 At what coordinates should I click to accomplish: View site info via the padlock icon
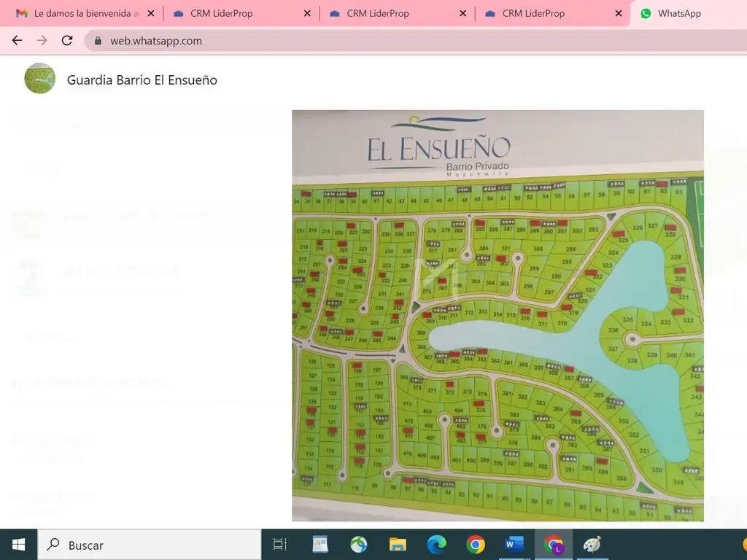click(98, 41)
